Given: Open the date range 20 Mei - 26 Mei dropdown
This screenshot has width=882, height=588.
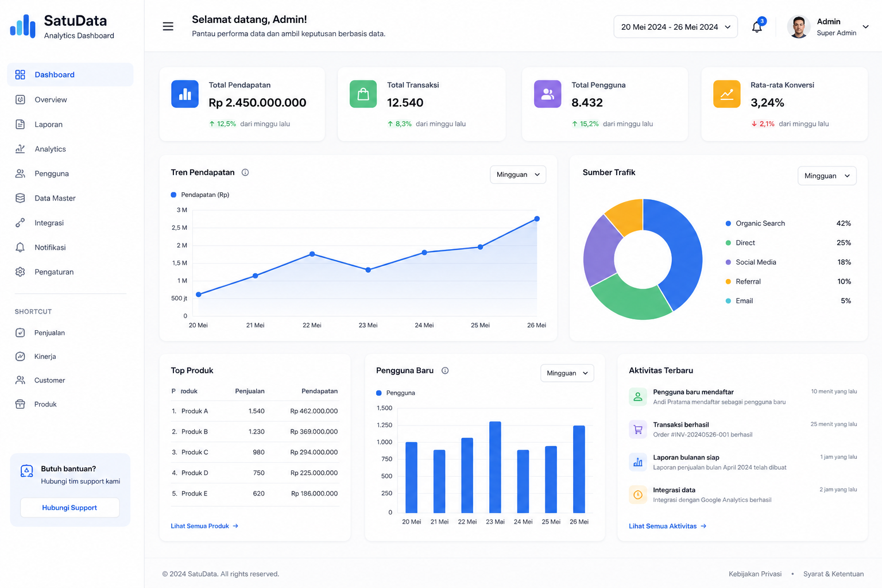Looking at the screenshot, I should pyautogui.click(x=675, y=27).
